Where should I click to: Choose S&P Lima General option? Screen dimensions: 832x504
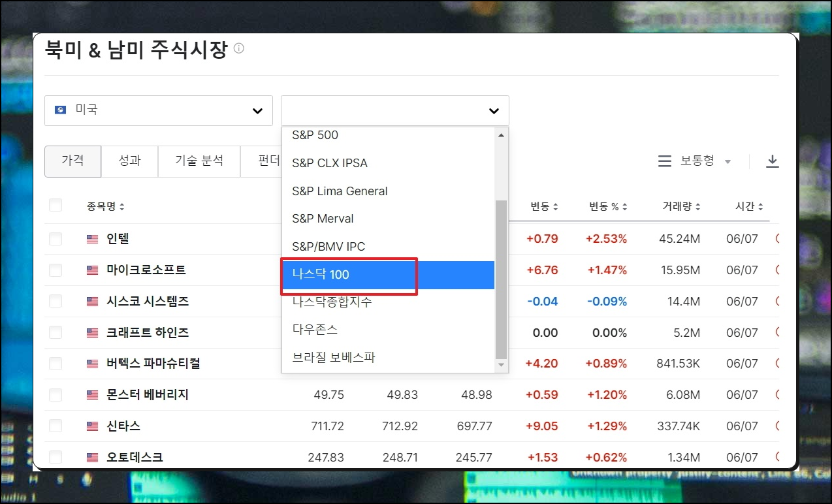coord(388,191)
